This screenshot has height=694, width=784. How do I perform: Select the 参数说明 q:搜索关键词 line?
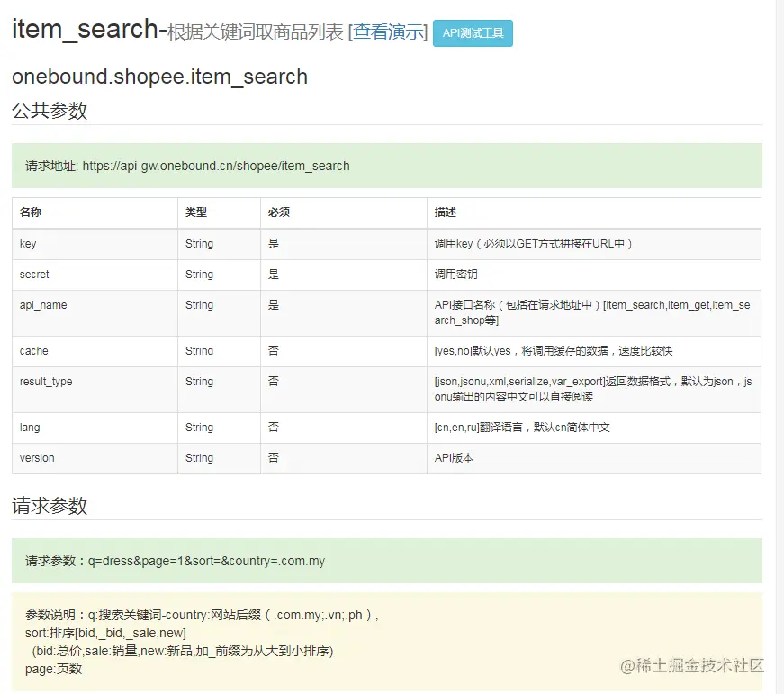pos(202,615)
